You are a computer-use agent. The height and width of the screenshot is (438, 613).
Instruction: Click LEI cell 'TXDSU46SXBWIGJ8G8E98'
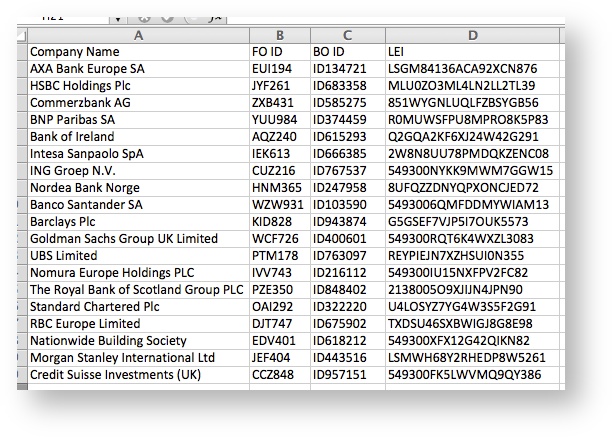pyautogui.click(x=473, y=324)
